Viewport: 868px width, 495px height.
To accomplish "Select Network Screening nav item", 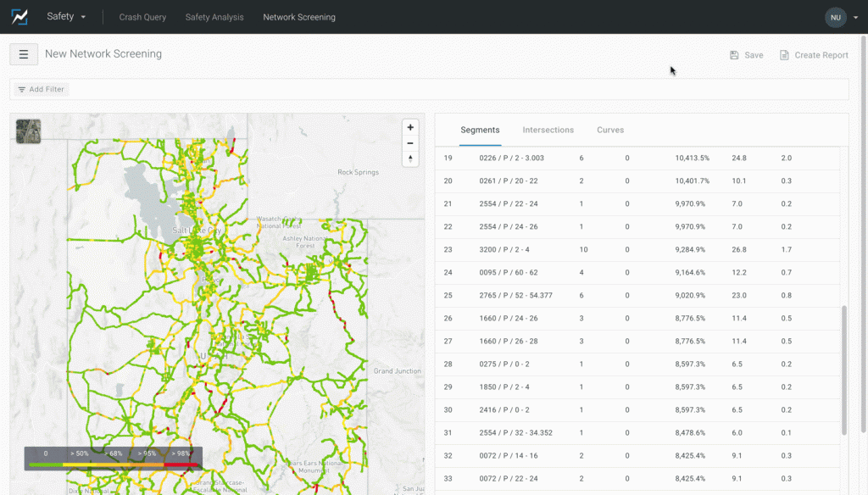I will (x=299, y=17).
